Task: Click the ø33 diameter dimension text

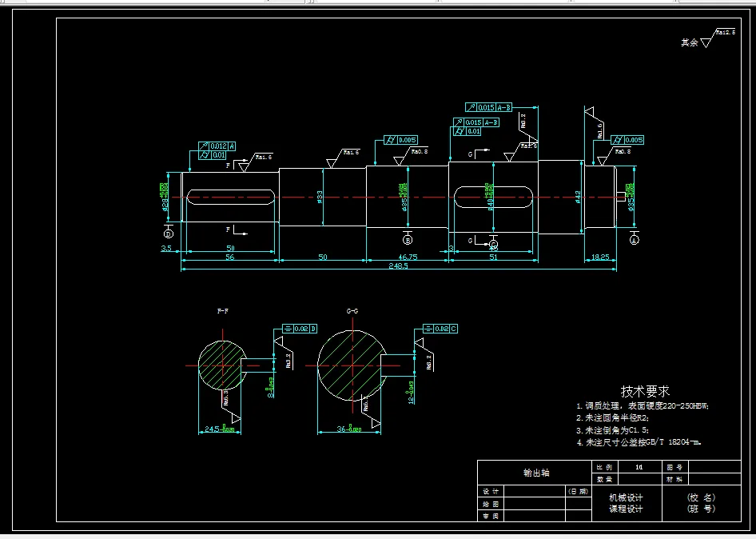Action: click(320, 197)
